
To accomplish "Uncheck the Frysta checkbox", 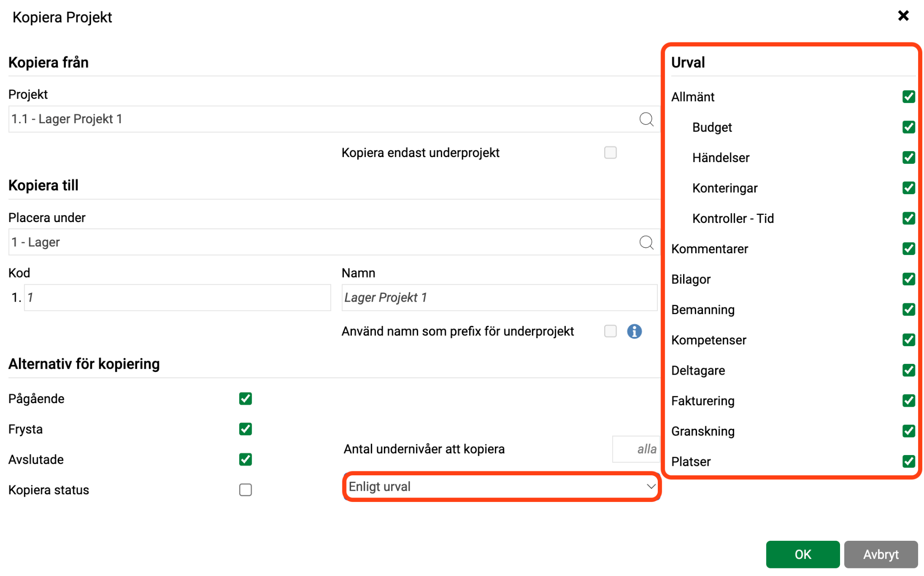I will pyautogui.click(x=245, y=429).
